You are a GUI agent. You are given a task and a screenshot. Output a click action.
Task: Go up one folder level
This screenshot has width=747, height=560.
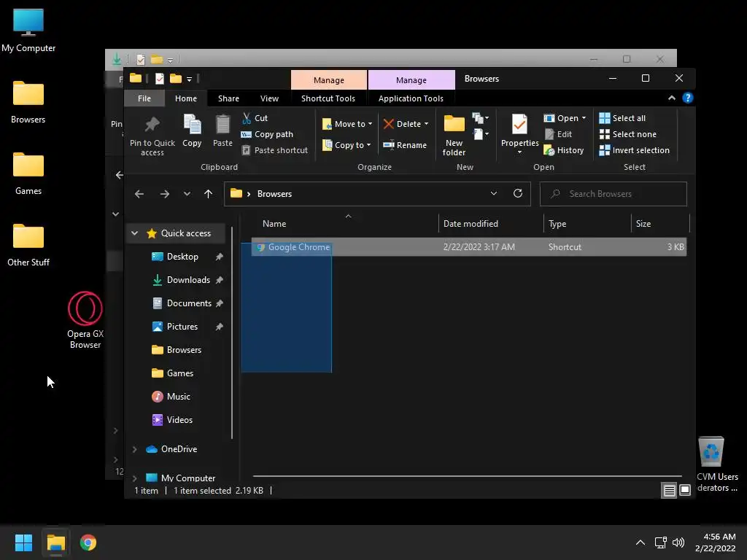[x=208, y=194]
